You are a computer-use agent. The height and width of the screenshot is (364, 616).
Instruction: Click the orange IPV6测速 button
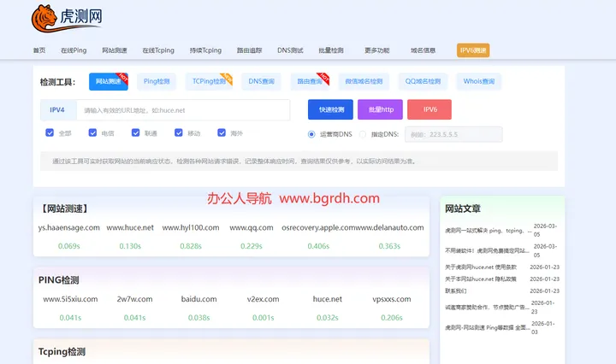(473, 50)
